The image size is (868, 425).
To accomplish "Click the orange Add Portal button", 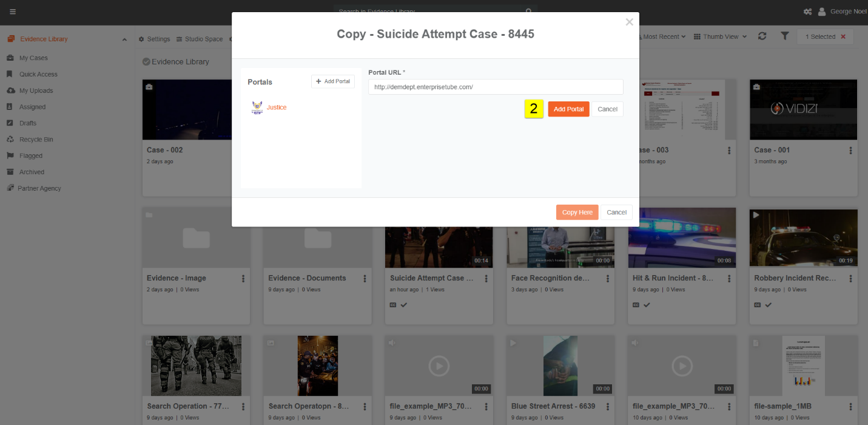I will click(568, 109).
